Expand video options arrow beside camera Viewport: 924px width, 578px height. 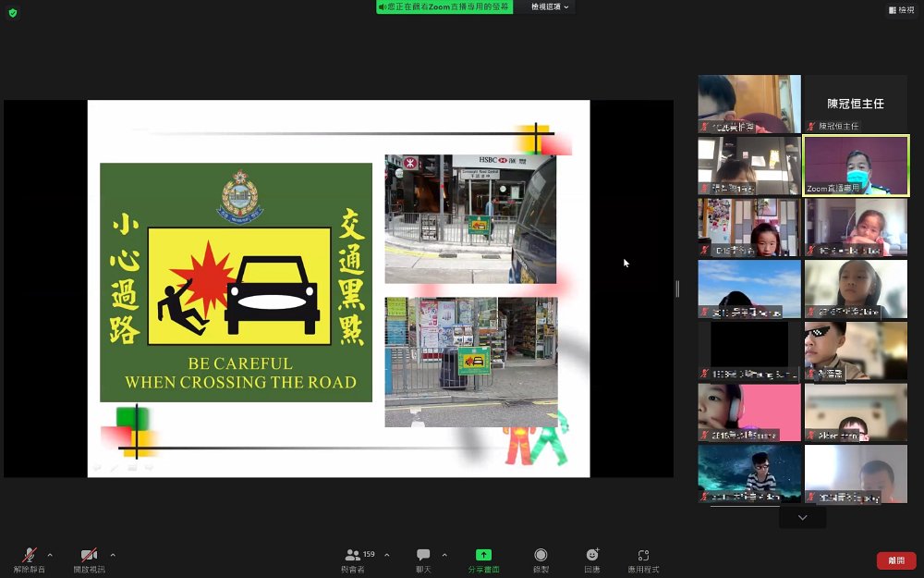point(113,555)
